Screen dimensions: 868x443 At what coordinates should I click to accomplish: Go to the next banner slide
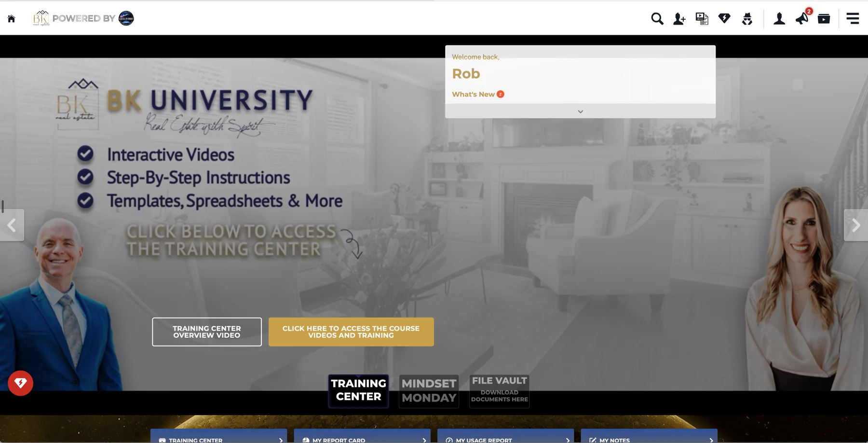pos(856,225)
